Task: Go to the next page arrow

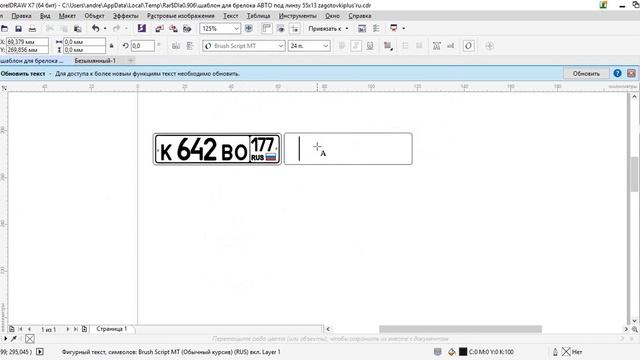Action: 68,329
